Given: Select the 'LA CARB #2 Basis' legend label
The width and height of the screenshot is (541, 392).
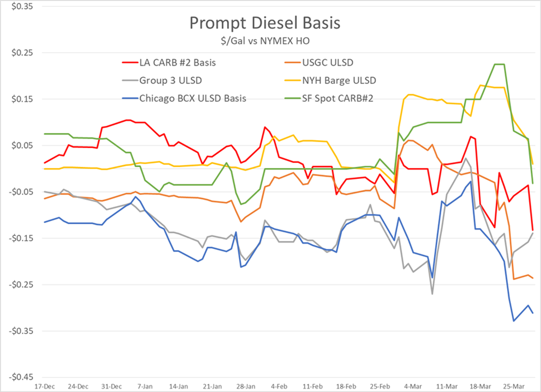Looking at the screenshot, I should pyautogui.click(x=178, y=63).
